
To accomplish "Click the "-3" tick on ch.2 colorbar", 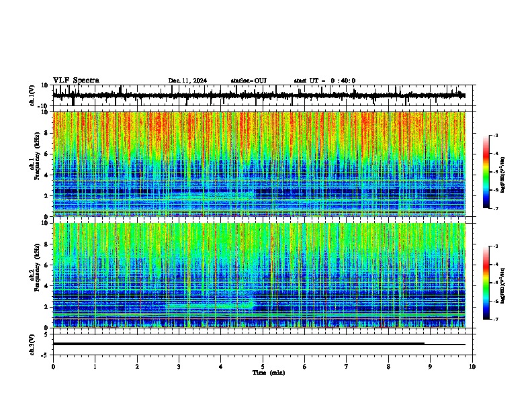I will point(496,246).
